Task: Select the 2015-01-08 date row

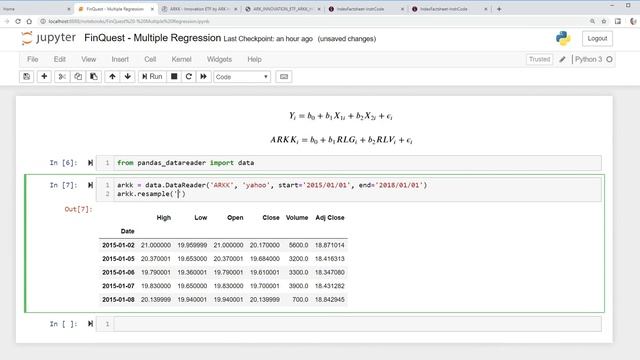Action: click(223, 300)
